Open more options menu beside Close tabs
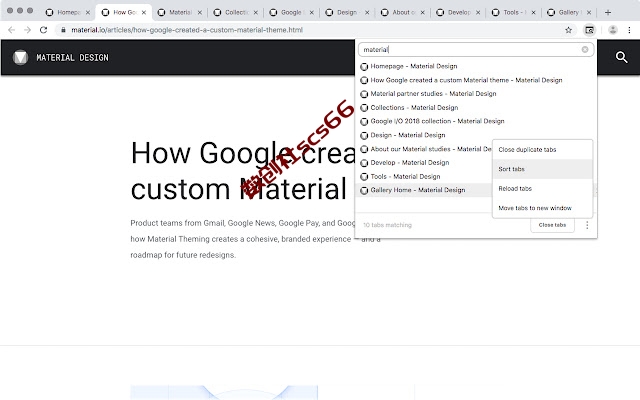 pos(587,225)
